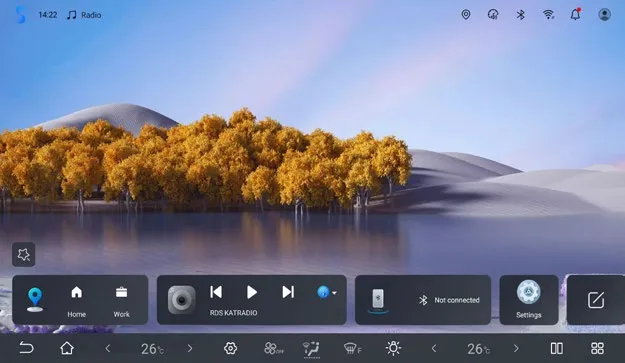Image resolution: width=625 pixels, height=363 pixels.
Task: Open all apps grid icon
Action: [x=597, y=348]
